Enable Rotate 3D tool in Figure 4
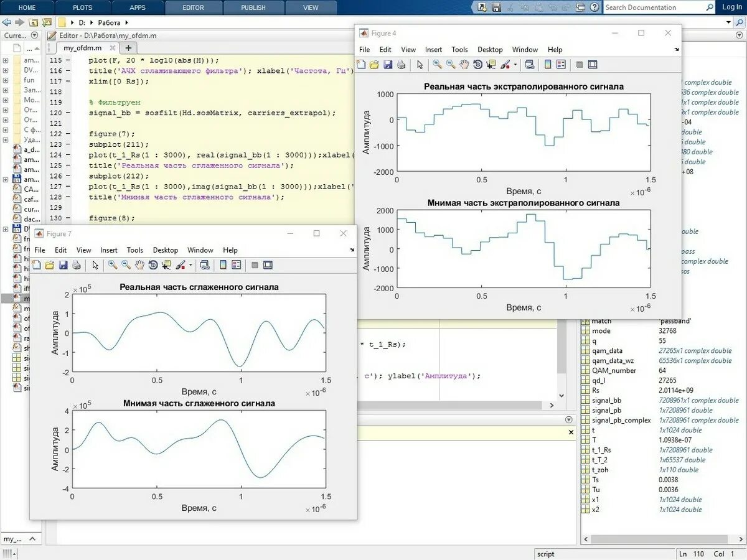 tap(477, 64)
